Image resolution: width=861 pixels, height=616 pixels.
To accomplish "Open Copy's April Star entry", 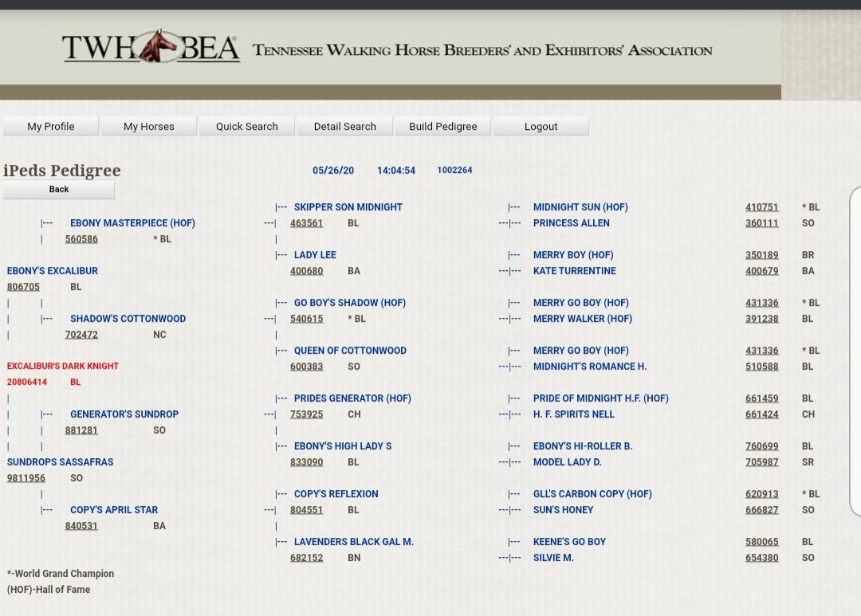I will tap(114, 510).
